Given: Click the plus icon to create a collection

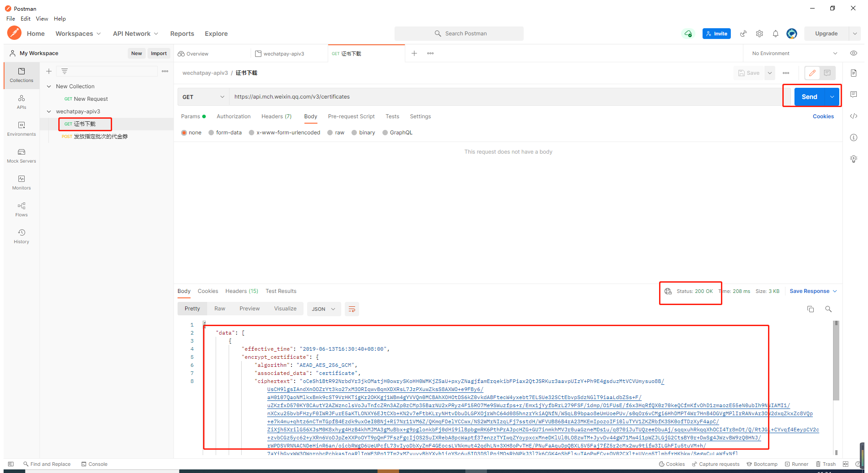Looking at the screenshot, I should [49, 71].
